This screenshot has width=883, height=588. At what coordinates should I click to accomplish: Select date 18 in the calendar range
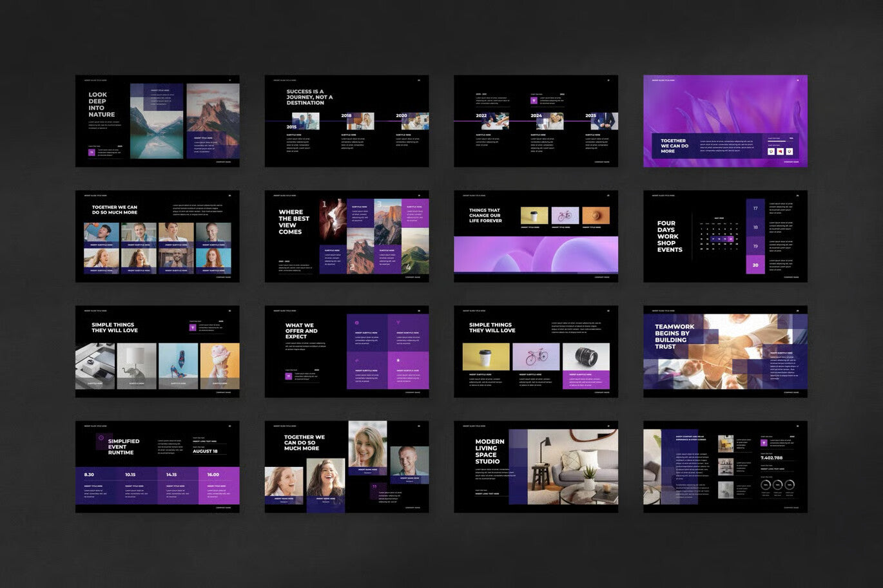click(719, 239)
